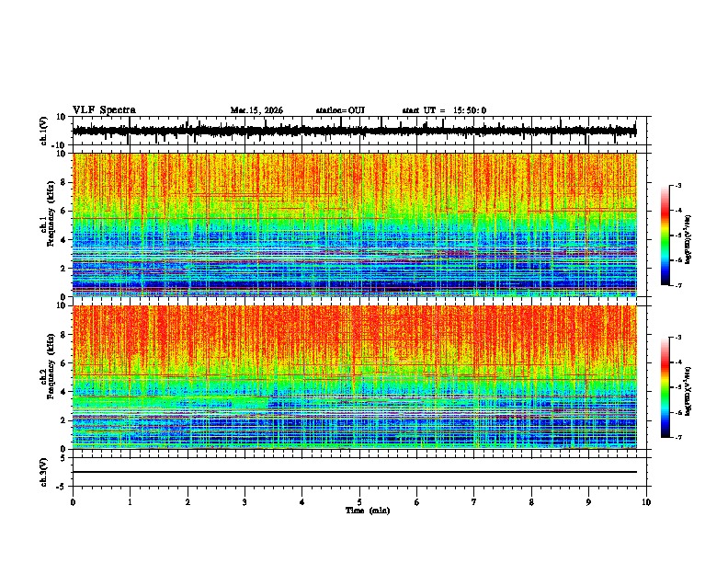The width and height of the screenshot is (728, 563).
Task: Click the ch.2 frequency spectrogram panel
Action: pyautogui.click(x=355, y=377)
